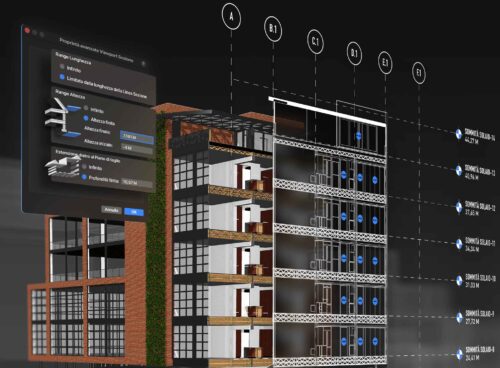The height and width of the screenshot is (368, 500).
Task: Select Limitato dalla lunghezza della Linea Sezione
Action: tap(62, 77)
